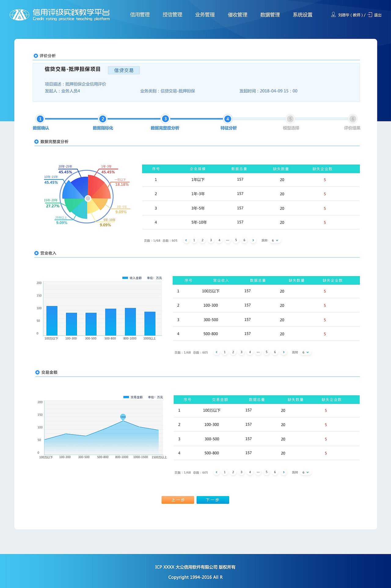391x588 pixels.
Task: Select step 6 评价结果 circle
Action: (353, 119)
